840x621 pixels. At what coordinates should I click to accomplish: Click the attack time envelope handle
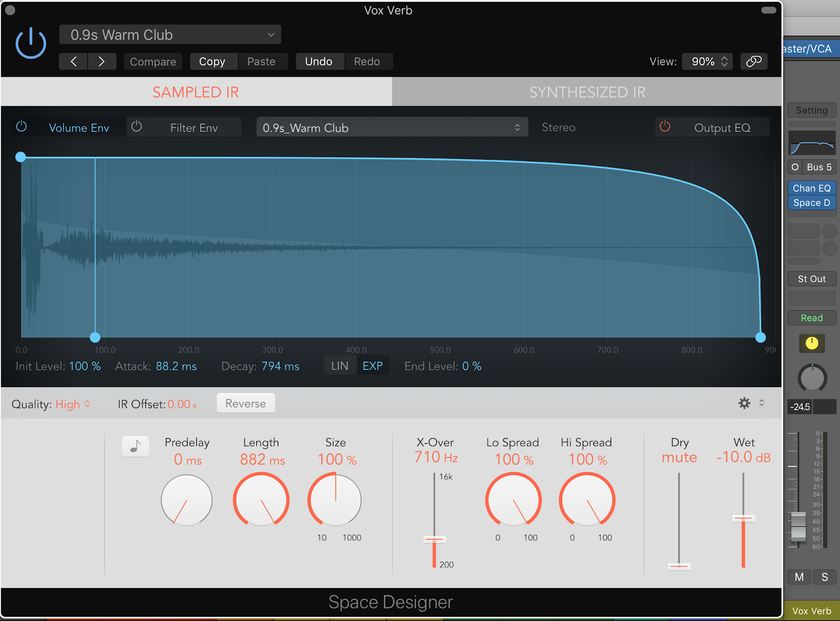(x=95, y=337)
